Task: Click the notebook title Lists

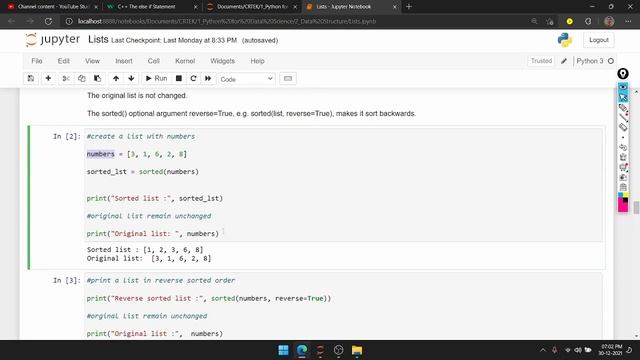Action: pyautogui.click(x=98, y=40)
